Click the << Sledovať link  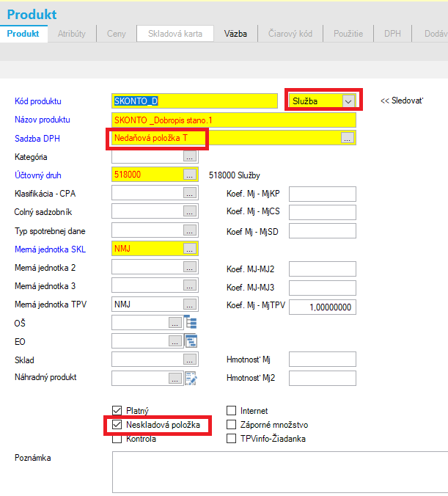point(402,101)
